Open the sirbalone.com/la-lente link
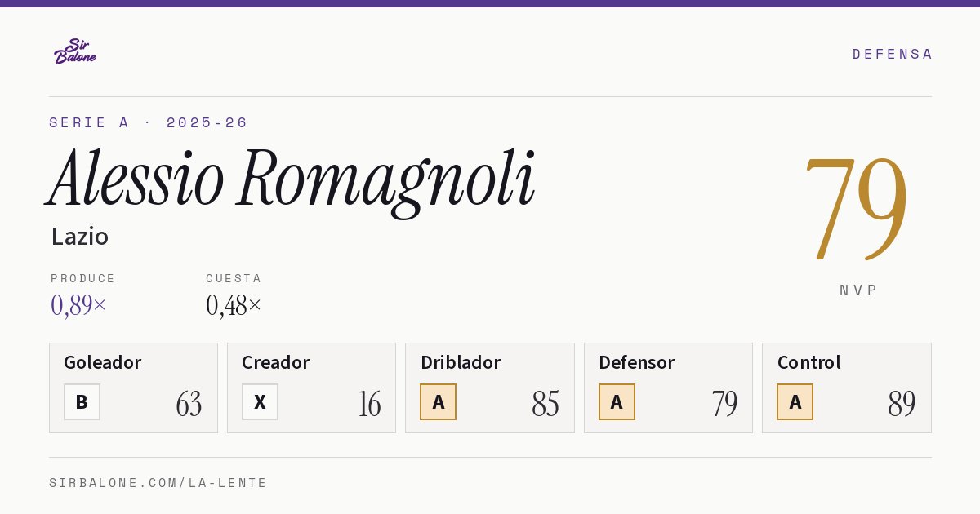This screenshot has width=980, height=514. point(158,483)
